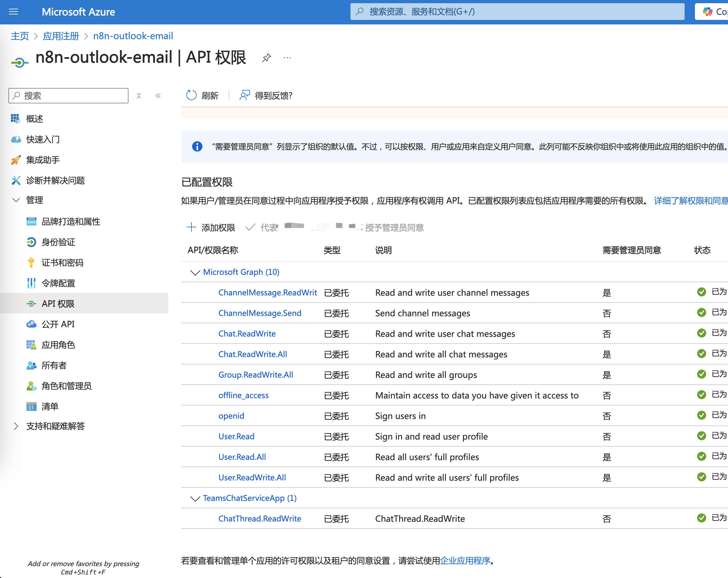728x578 pixels.
Task: Open the Chat.ReadWrite.All permission
Action: coord(253,354)
